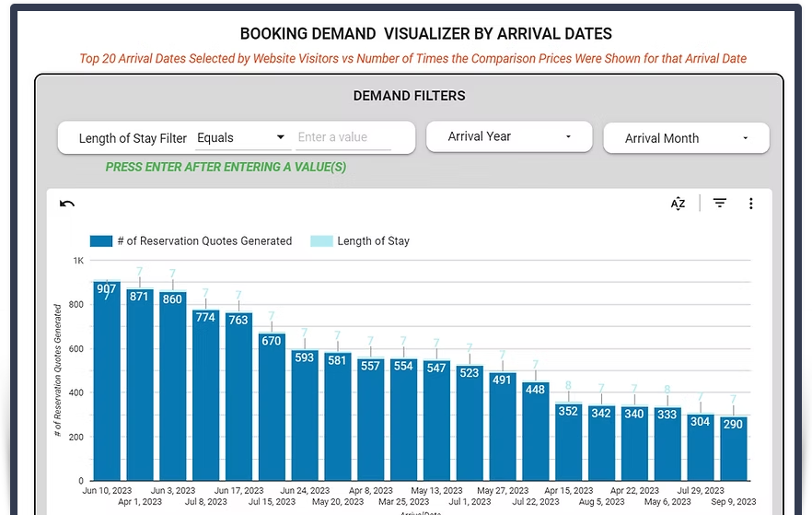Click the bar labeled 523
The height and width of the screenshot is (515, 812).
(470, 424)
